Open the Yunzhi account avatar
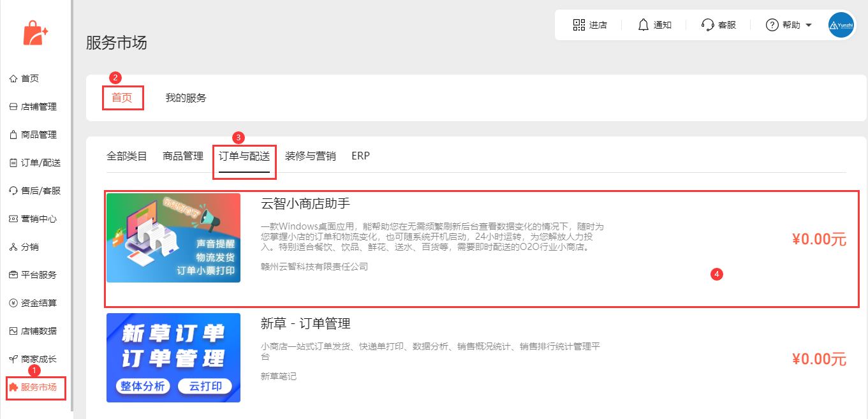The image size is (868, 419). tap(841, 25)
